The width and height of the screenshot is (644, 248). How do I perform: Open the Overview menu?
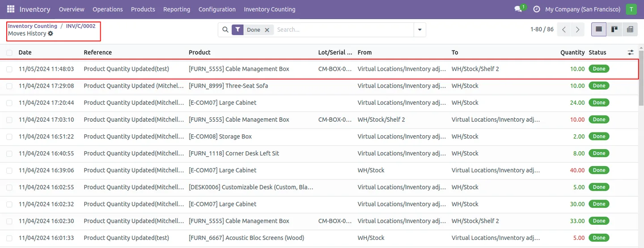(72, 9)
